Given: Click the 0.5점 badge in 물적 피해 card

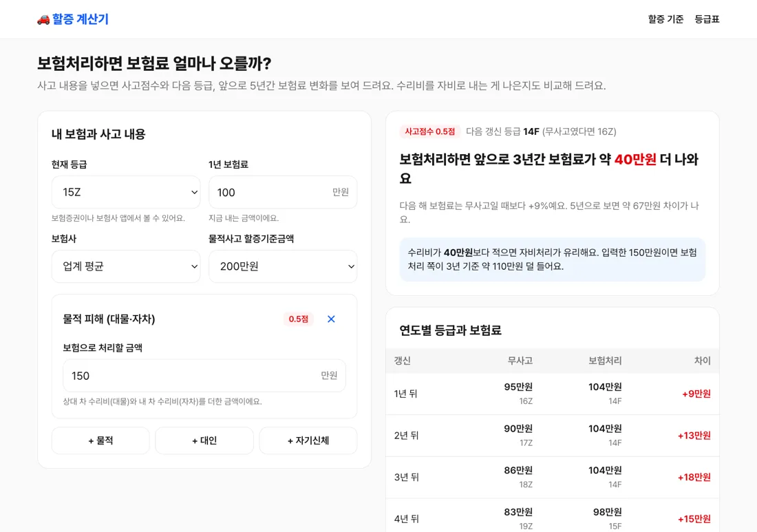Looking at the screenshot, I should [299, 319].
